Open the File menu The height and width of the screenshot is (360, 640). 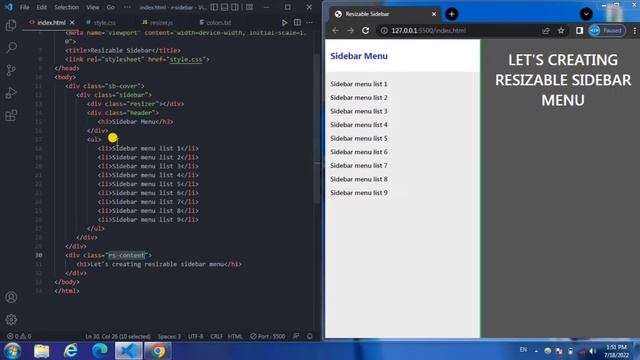pyautogui.click(x=24, y=7)
